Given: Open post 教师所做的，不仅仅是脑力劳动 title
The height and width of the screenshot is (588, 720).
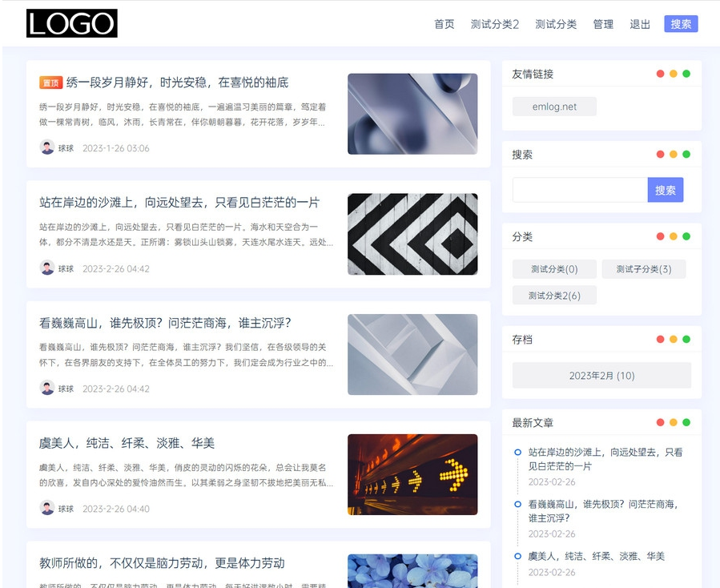Looking at the screenshot, I should pyautogui.click(x=162, y=563).
